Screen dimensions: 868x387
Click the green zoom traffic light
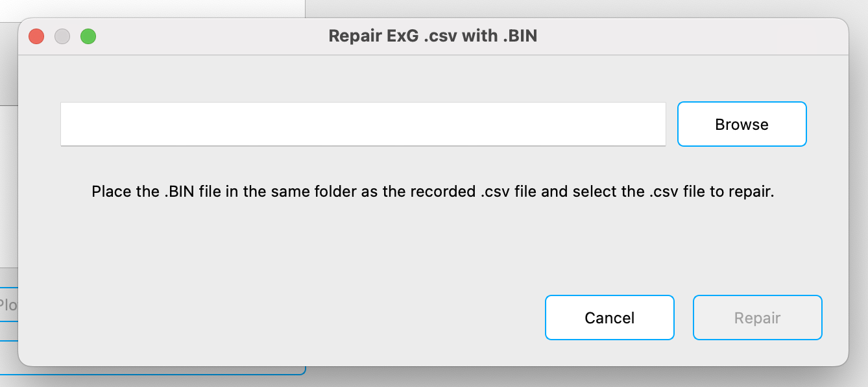pos(89,36)
